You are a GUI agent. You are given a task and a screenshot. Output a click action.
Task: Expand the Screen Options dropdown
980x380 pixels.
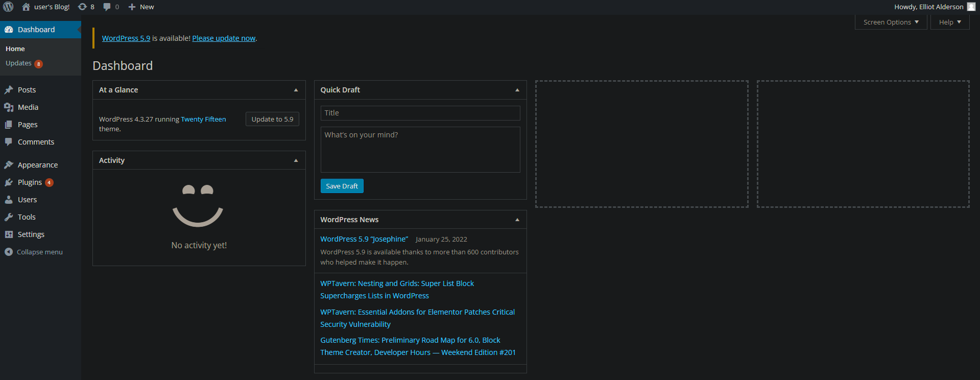(x=891, y=22)
